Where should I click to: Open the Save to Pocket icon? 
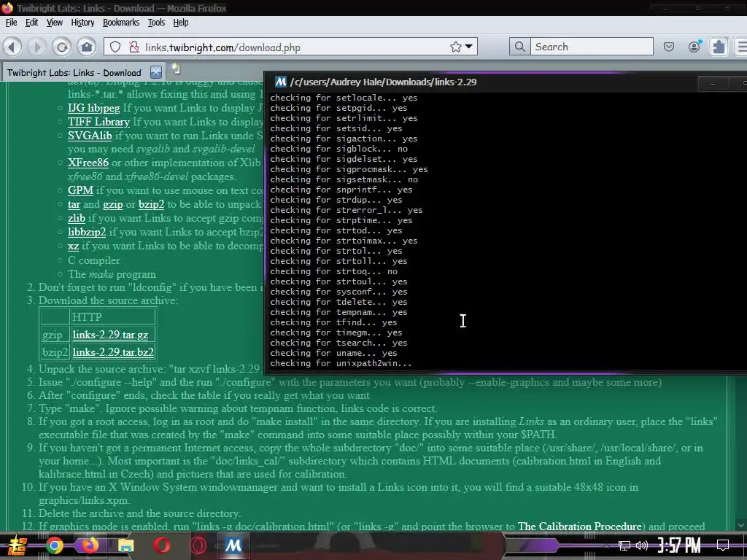(x=669, y=47)
